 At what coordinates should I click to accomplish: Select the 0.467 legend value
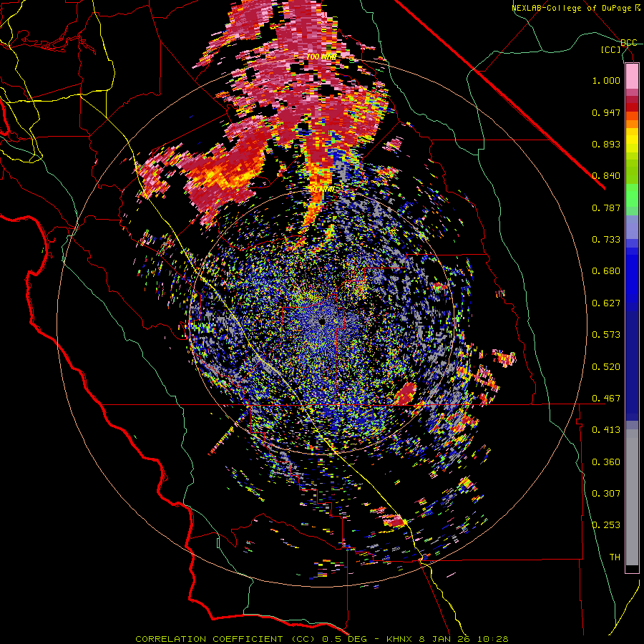(x=606, y=399)
